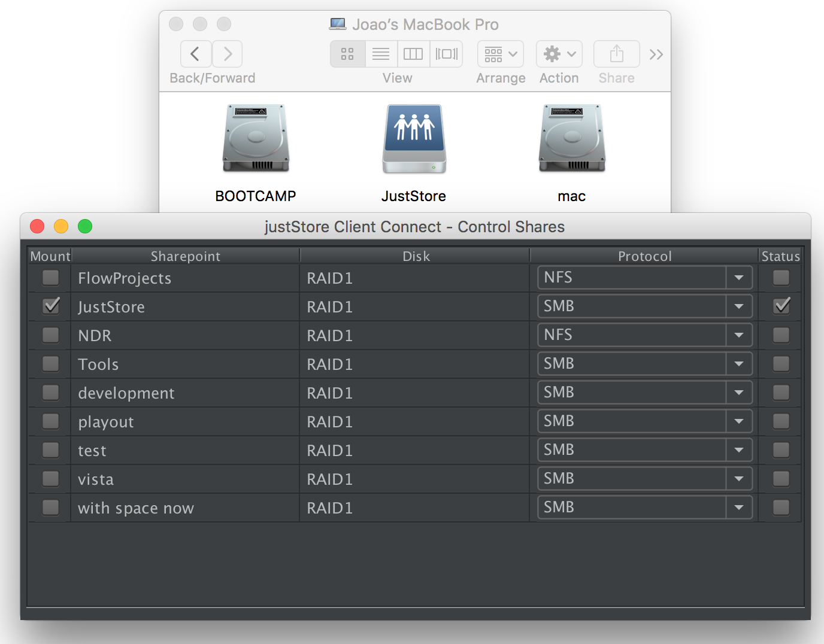Close the justStore Client Connect window
Image resolution: width=824 pixels, height=644 pixels.
pos(37,226)
